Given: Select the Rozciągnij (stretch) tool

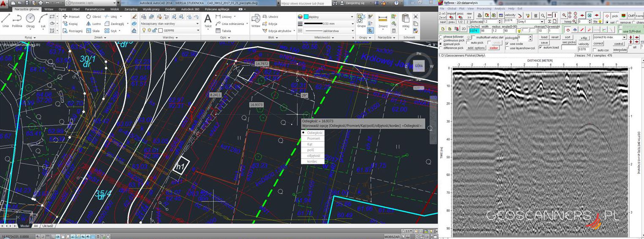Looking at the screenshot, I should pyautogui.click(x=73, y=31).
